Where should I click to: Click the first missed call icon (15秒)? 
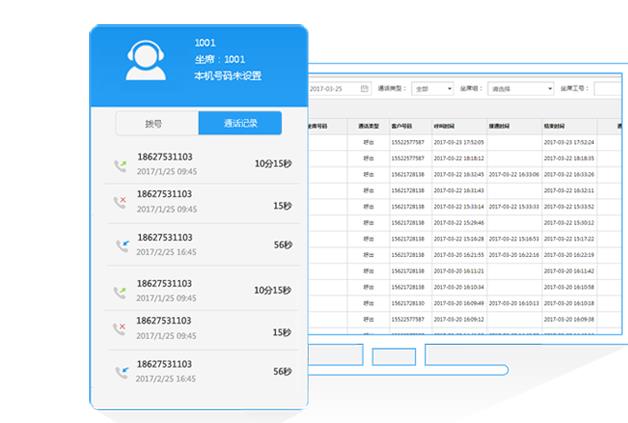pyautogui.click(x=121, y=202)
